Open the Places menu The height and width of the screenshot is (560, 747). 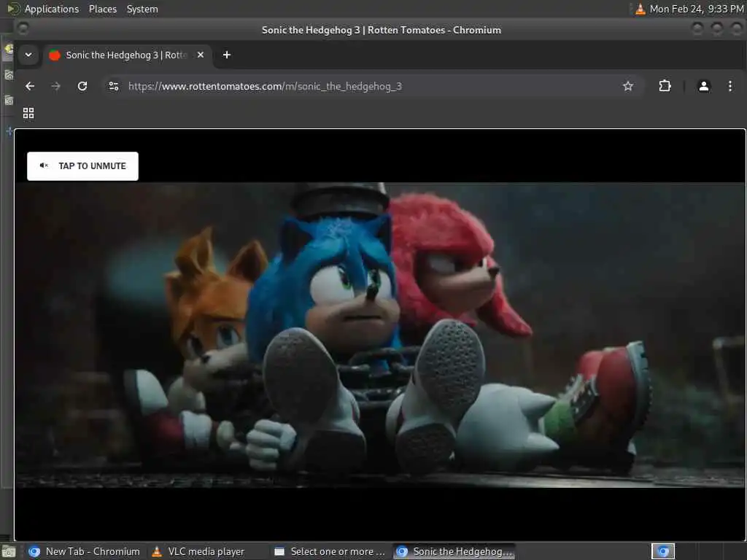[102, 9]
